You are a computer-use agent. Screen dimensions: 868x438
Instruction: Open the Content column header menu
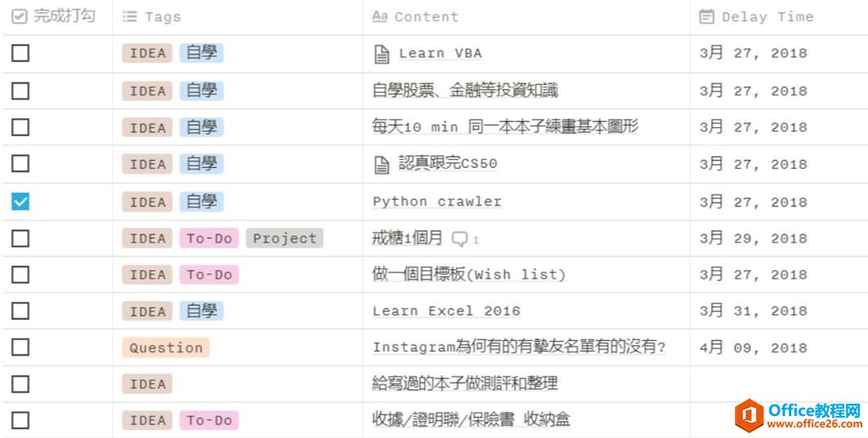point(426,16)
